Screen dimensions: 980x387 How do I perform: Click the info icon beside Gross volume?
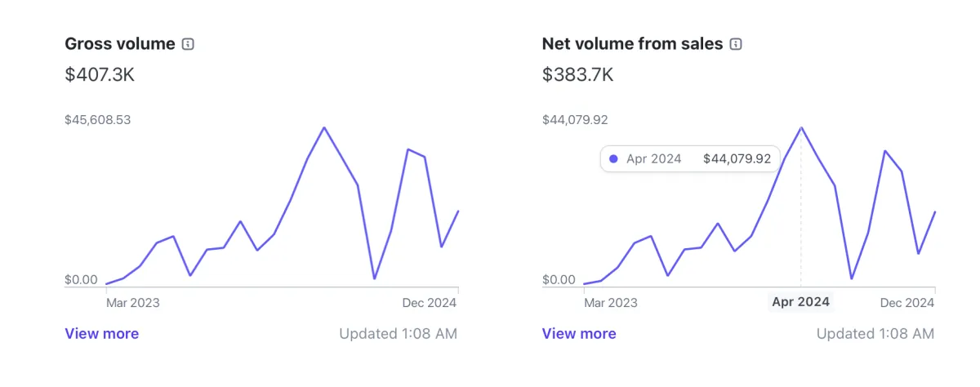click(188, 44)
